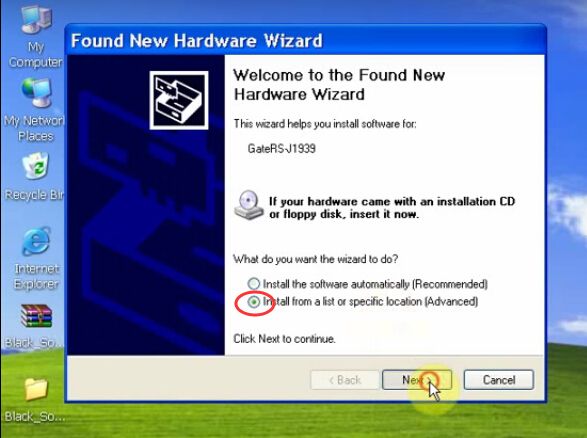Viewport: 587px width, 438px height.
Task: Click the Next button to continue
Action: (417, 380)
